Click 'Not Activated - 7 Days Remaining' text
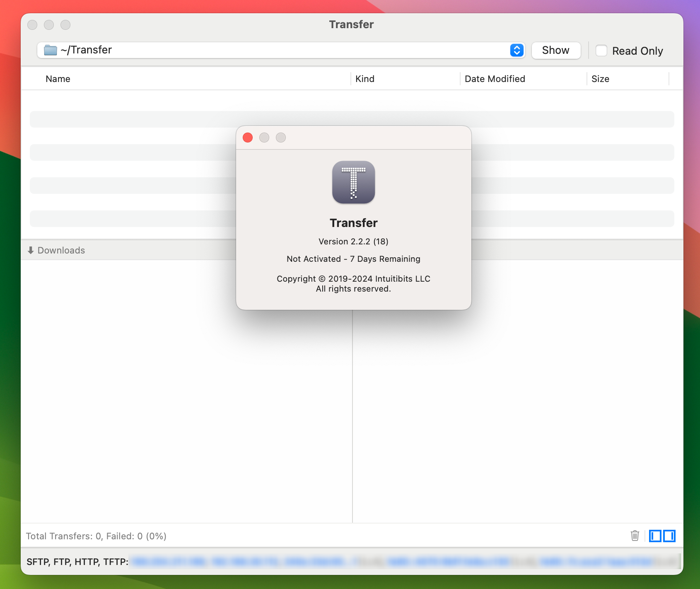 [354, 259]
